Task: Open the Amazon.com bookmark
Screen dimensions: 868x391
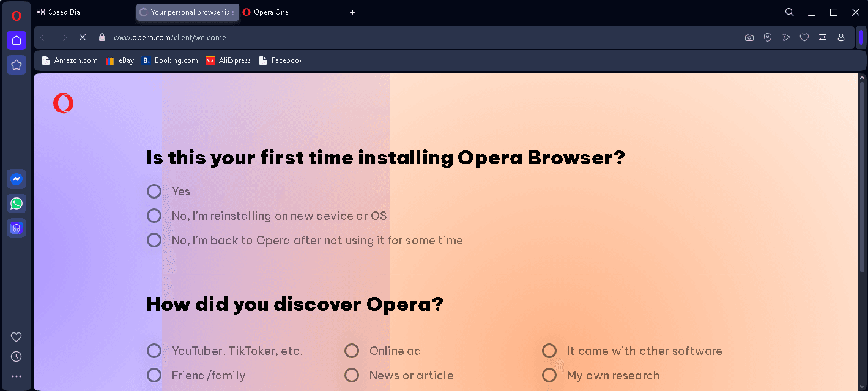Action: pos(70,60)
